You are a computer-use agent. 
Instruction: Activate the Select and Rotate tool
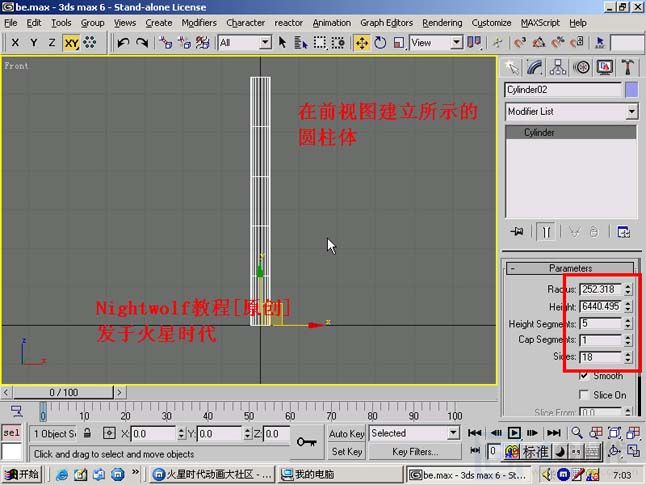coord(380,42)
